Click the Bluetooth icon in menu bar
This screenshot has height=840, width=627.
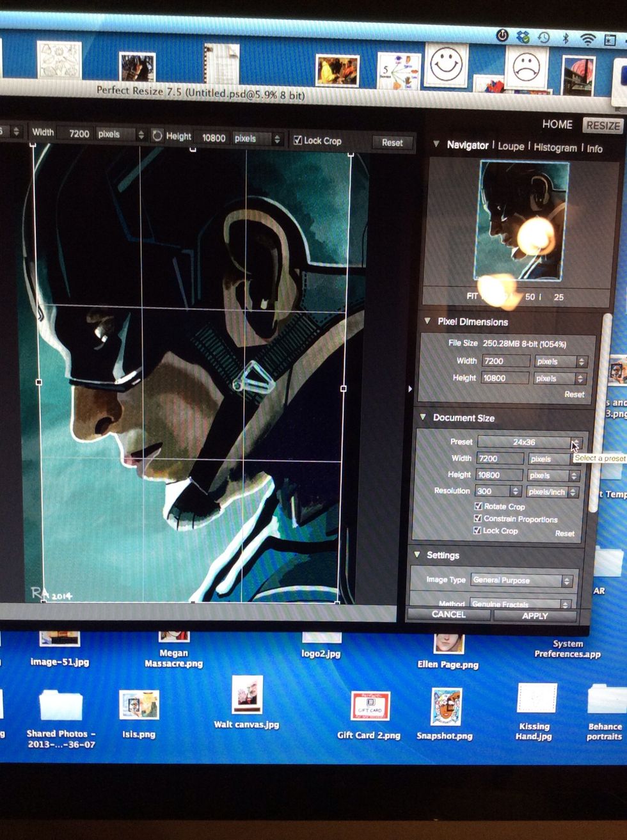click(566, 38)
